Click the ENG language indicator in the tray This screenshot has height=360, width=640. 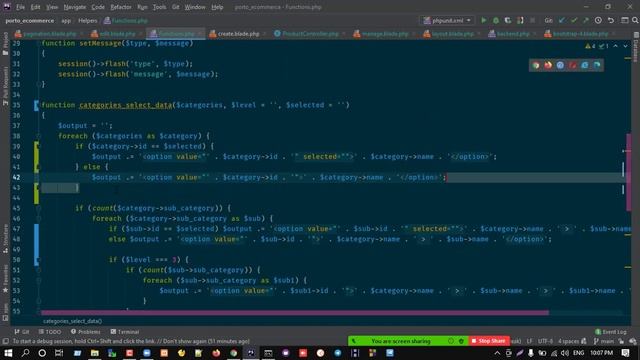pos(578,353)
